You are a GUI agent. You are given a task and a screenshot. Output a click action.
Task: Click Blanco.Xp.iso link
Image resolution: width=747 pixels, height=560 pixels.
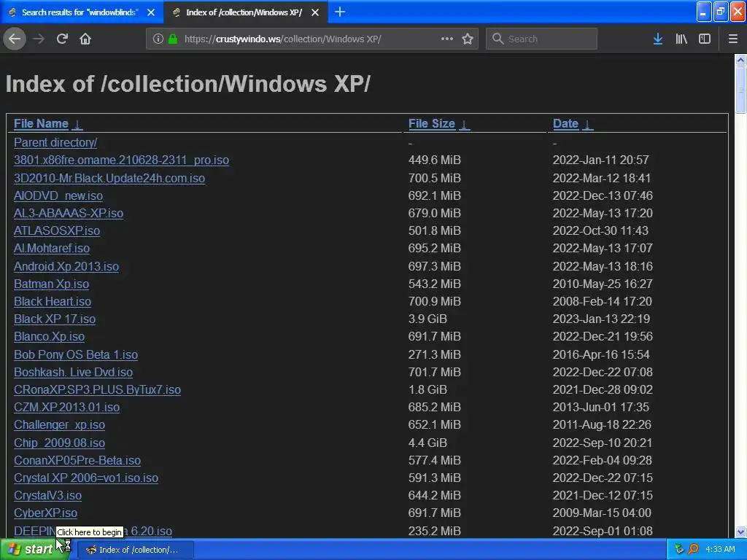point(49,337)
